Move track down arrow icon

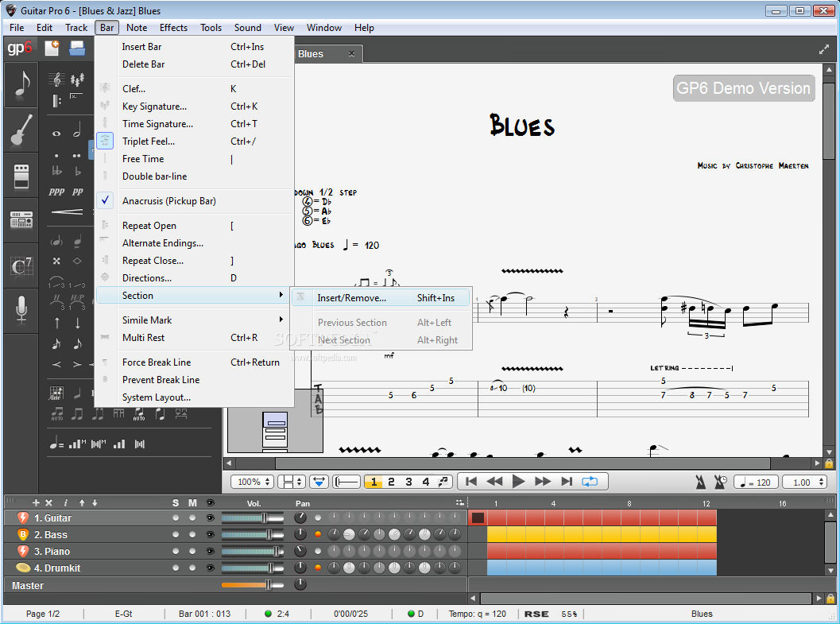click(95, 503)
